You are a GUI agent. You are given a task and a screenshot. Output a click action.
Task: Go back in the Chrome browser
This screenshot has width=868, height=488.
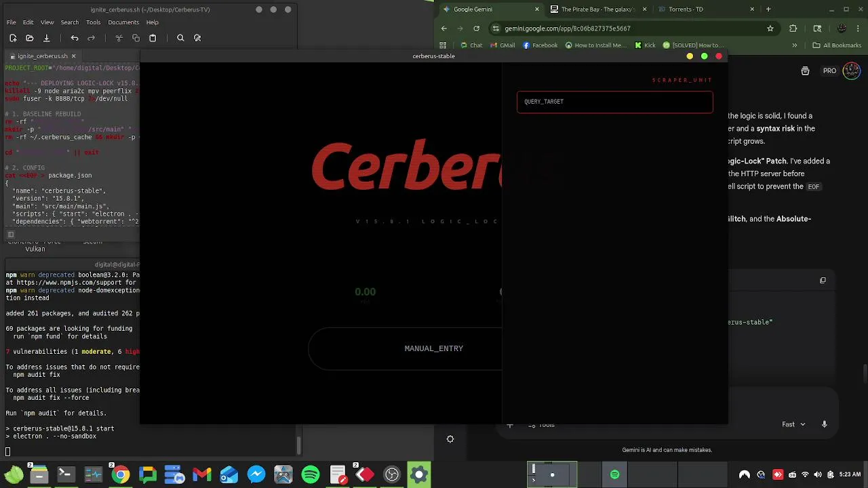tap(444, 28)
